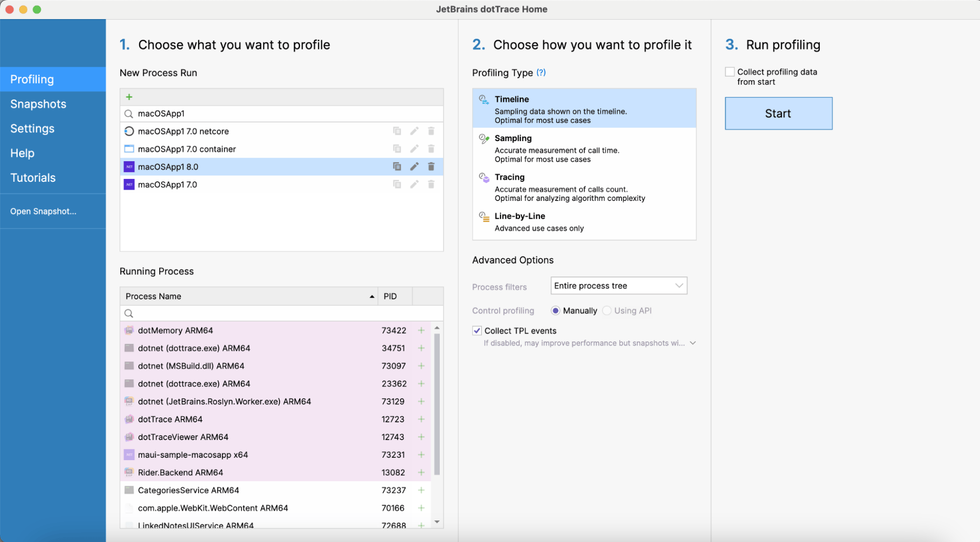Open the Entire process tree dropdown

pyautogui.click(x=619, y=286)
